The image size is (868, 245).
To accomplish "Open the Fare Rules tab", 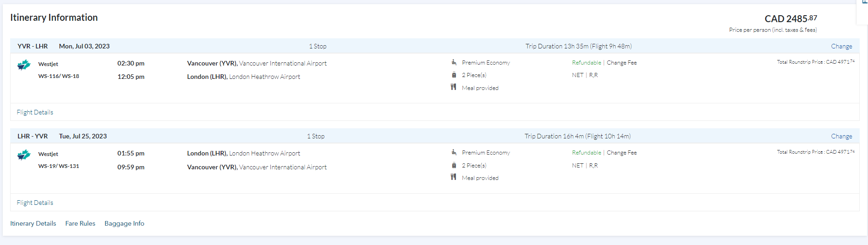I will pos(80,223).
